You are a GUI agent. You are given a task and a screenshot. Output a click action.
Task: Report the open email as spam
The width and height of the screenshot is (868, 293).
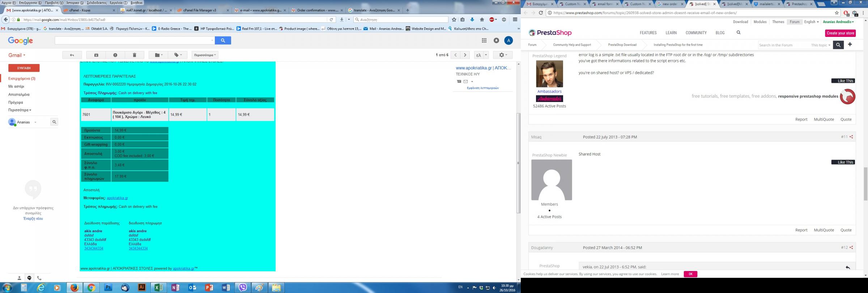point(115,55)
